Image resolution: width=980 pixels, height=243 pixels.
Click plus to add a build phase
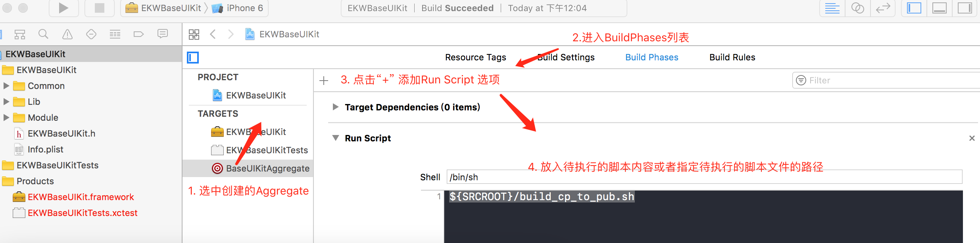(x=324, y=81)
